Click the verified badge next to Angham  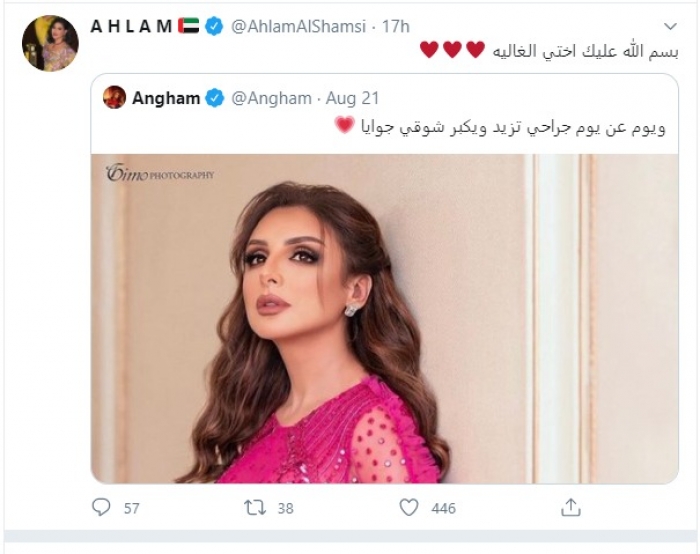coord(214,98)
